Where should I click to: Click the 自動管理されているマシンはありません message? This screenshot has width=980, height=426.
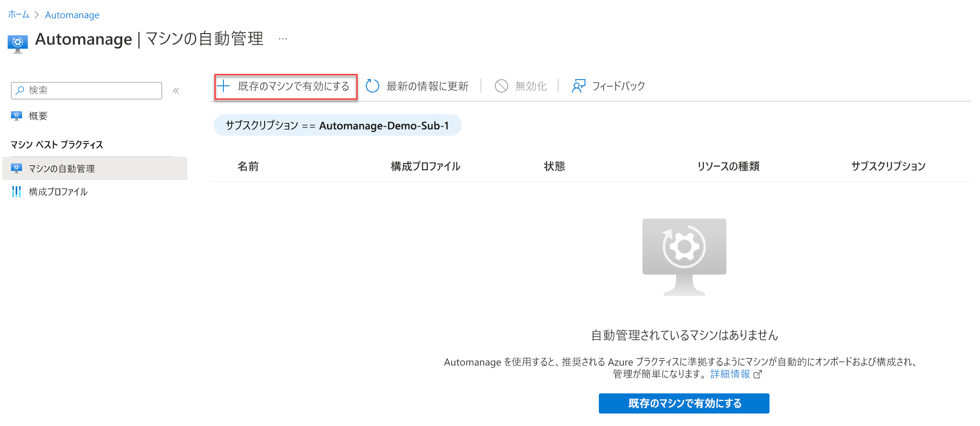point(685,335)
